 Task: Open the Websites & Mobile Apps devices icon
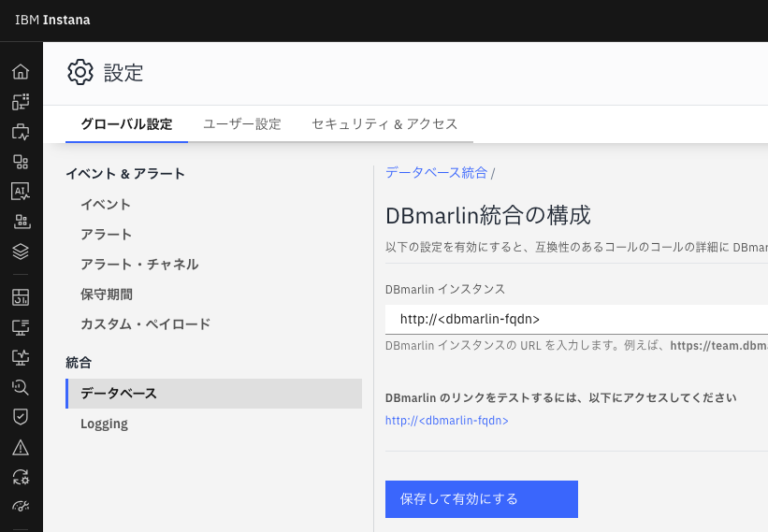click(x=21, y=102)
